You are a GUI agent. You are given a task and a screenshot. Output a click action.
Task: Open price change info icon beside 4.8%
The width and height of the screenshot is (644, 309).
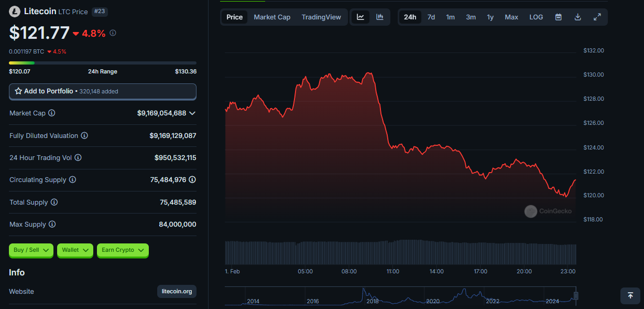pos(113,33)
